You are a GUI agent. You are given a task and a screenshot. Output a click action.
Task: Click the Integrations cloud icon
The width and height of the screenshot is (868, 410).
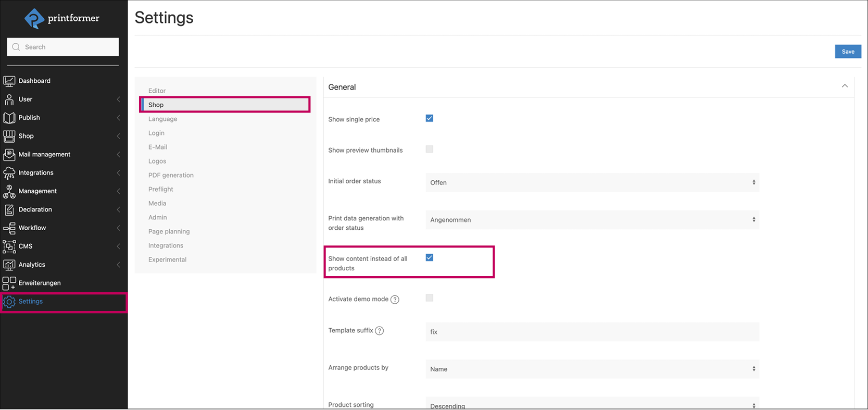tap(9, 173)
